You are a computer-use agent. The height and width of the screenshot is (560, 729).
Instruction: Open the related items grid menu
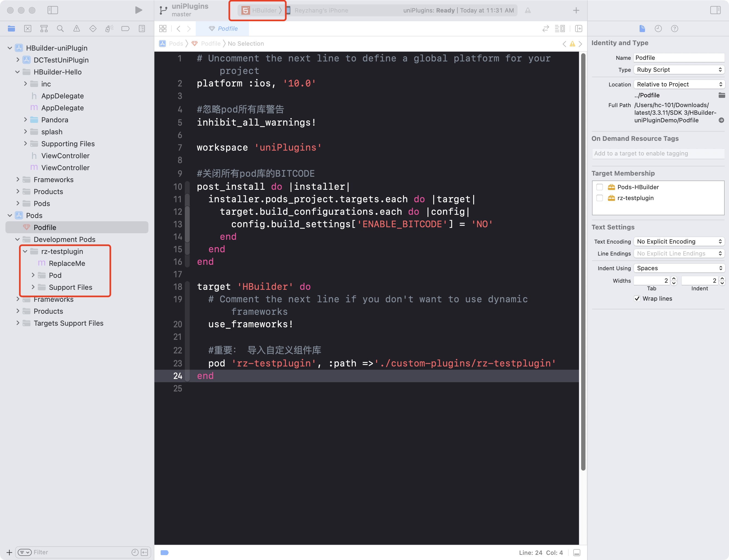tap(163, 29)
